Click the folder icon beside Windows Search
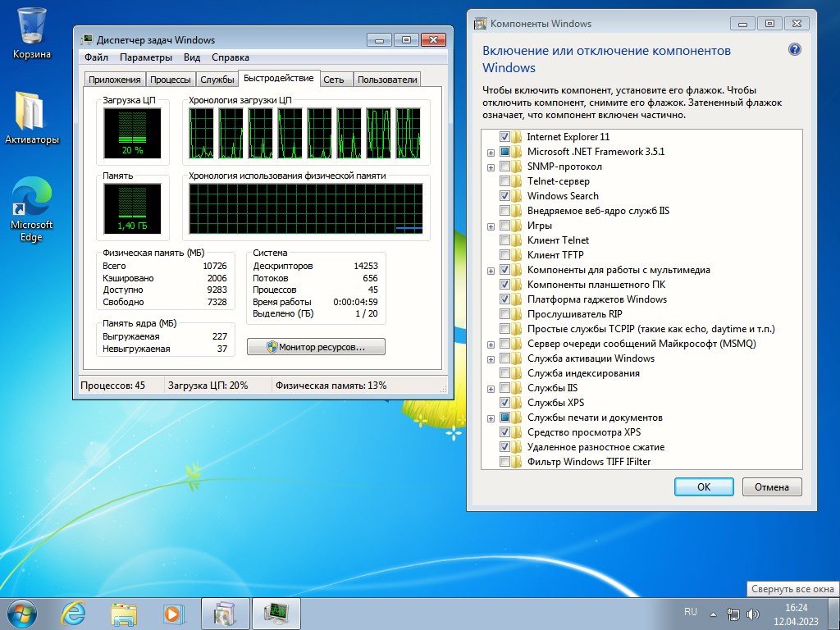 [517, 196]
